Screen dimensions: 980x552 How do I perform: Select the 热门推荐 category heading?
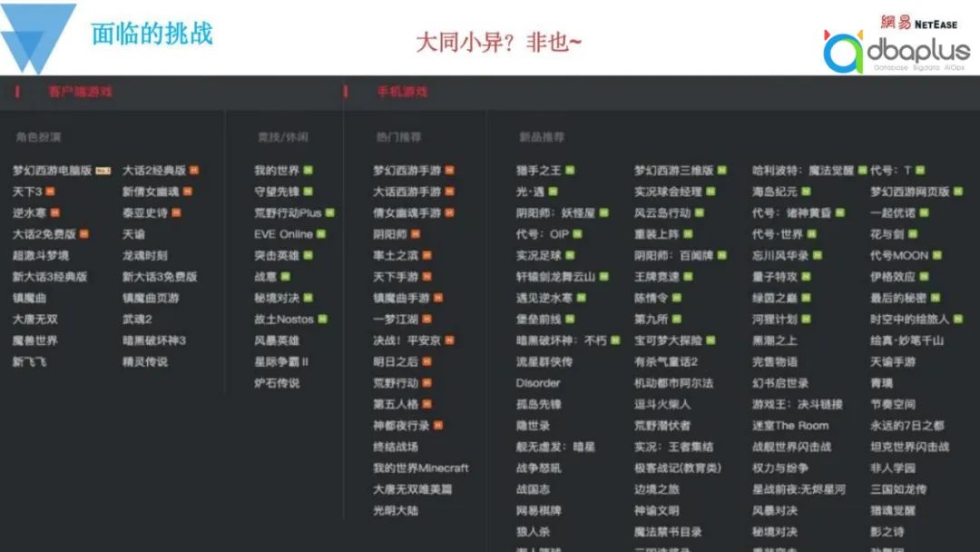click(398, 137)
